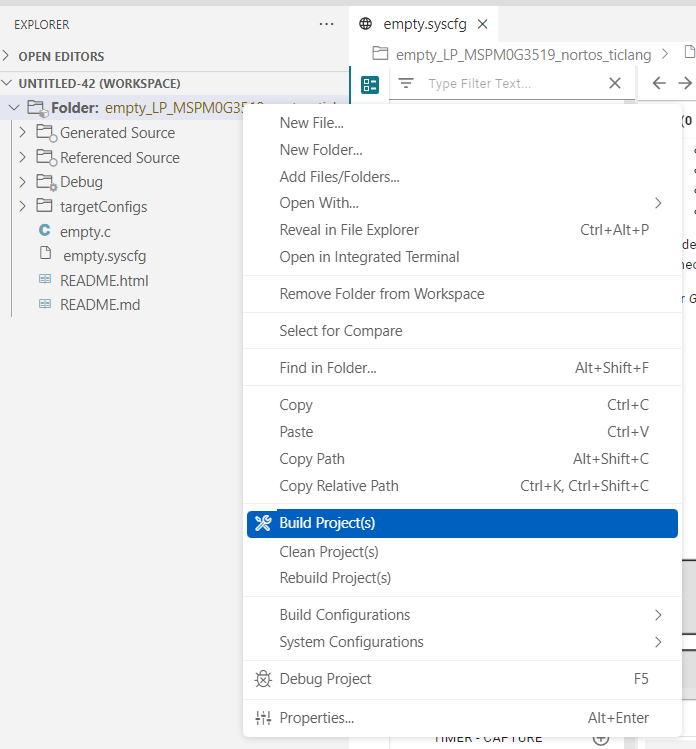Image resolution: width=696 pixels, height=749 pixels.
Task: Expand the OPEN EDITORS section
Action: click(6, 56)
